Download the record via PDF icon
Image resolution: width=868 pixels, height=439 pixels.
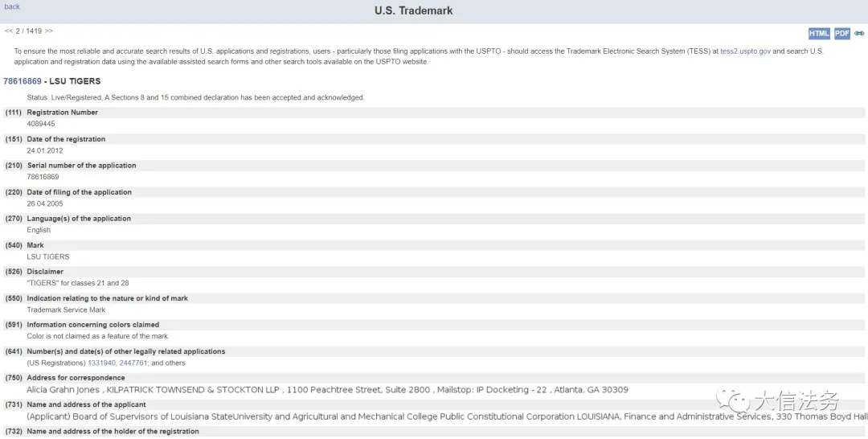point(842,34)
